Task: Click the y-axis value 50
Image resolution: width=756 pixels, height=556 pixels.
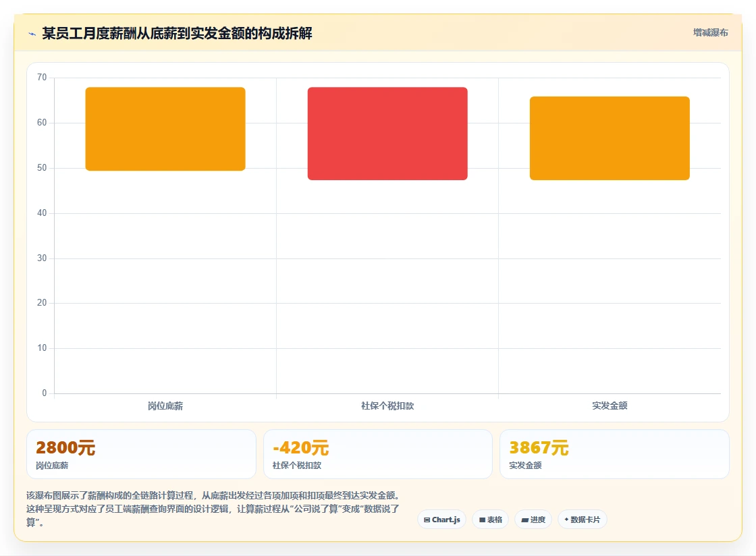Action: (x=42, y=167)
